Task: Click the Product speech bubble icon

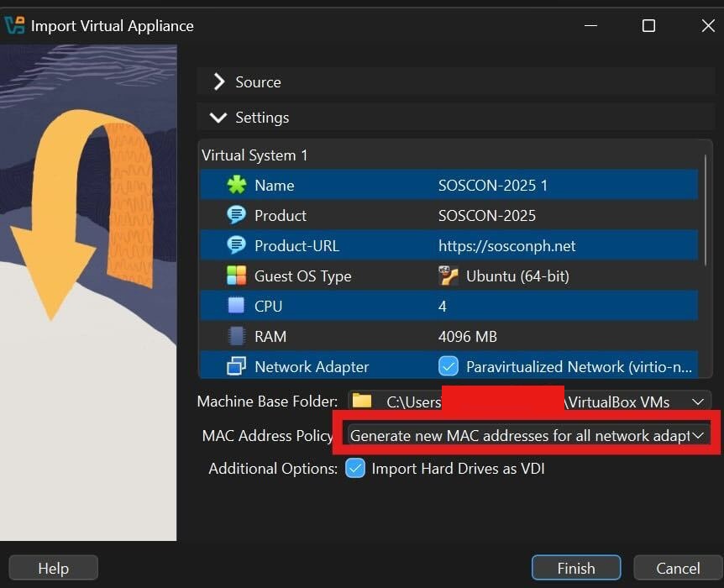Action: (237, 216)
